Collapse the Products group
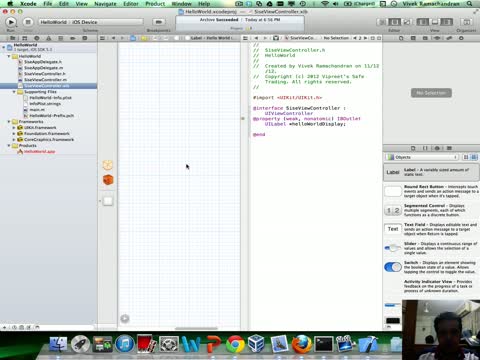Viewport: 480px width, 360px height. click(x=9, y=146)
